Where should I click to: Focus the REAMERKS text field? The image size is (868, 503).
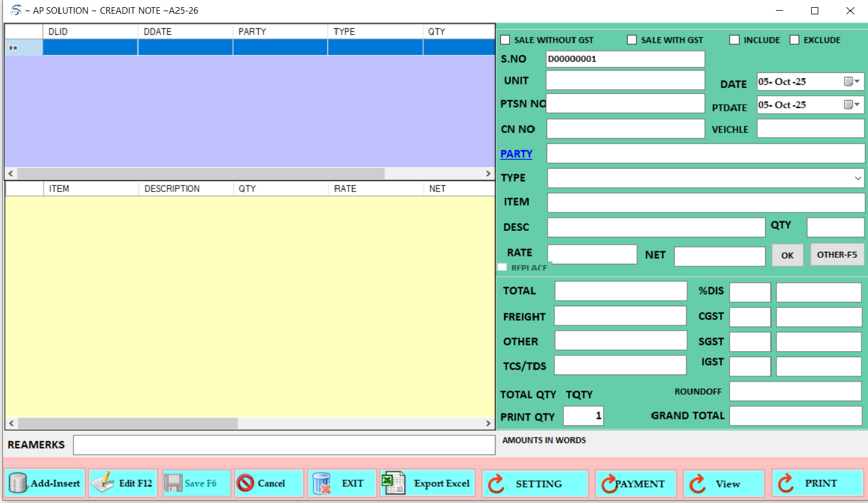point(284,445)
